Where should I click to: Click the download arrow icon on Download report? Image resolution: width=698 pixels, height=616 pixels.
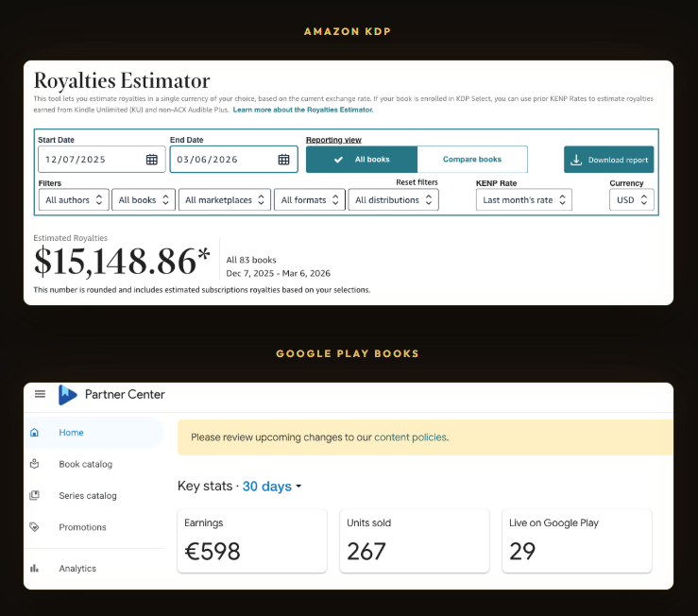click(576, 160)
